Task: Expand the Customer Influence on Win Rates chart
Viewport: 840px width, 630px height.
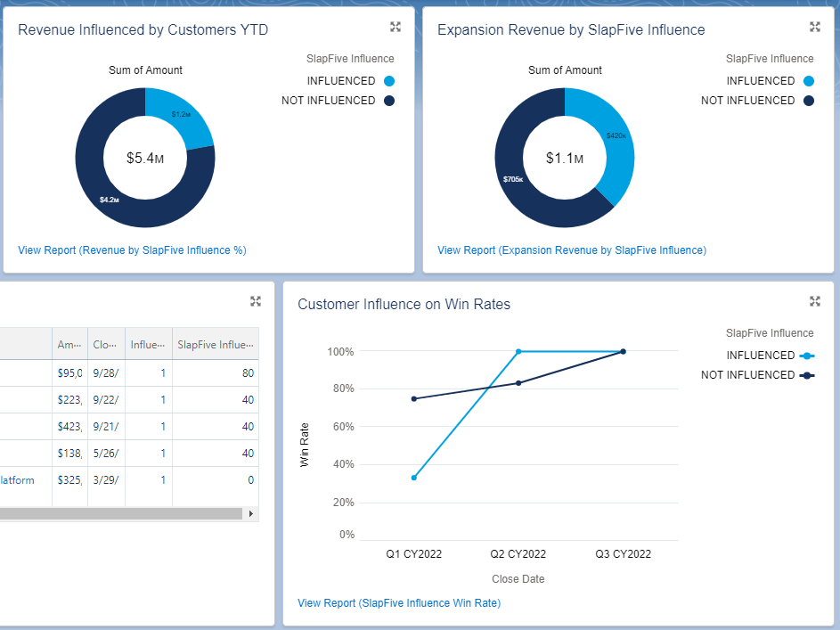Action: click(814, 301)
